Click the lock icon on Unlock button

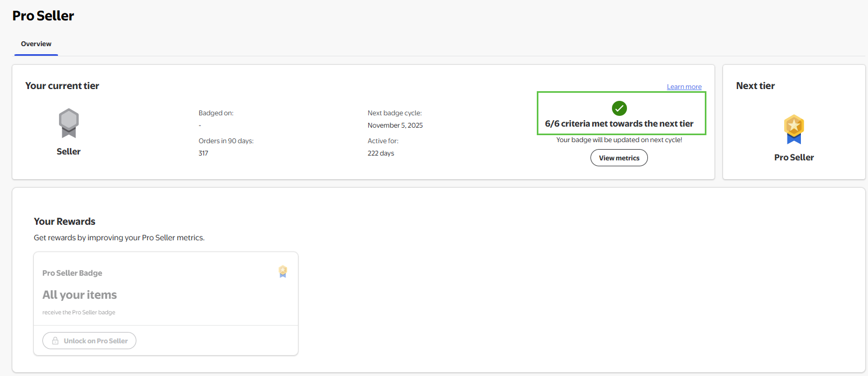tap(55, 341)
